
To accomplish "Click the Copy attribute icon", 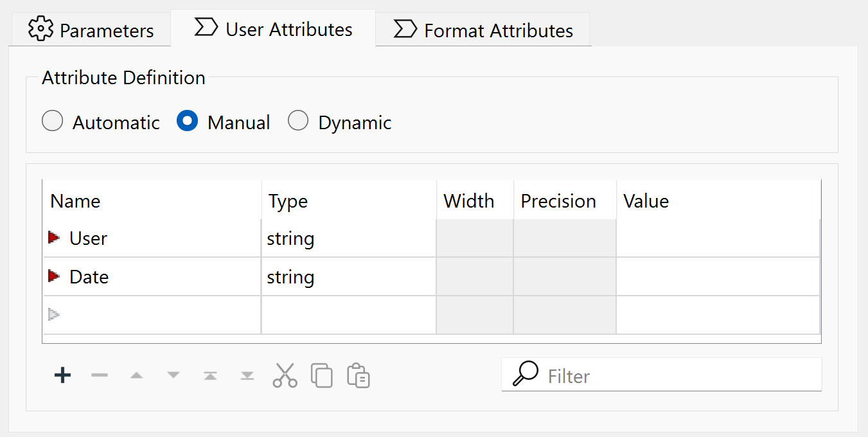I will pyautogui.click(x=321, y=375).
